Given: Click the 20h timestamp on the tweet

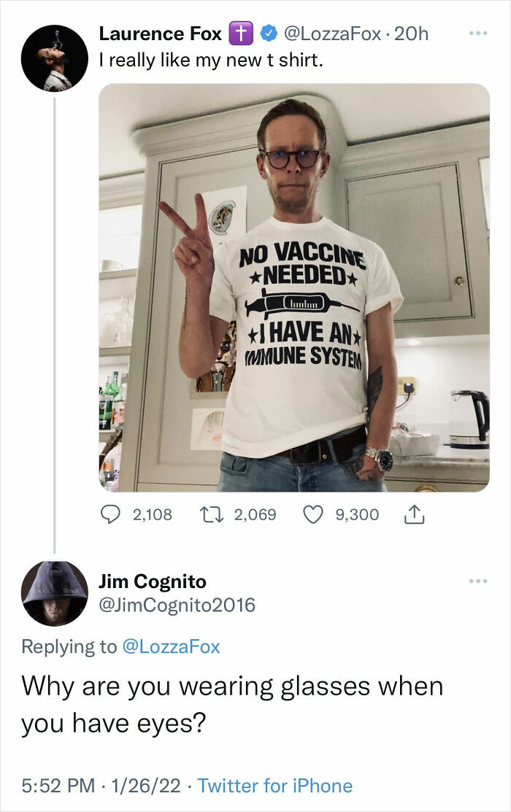Looking at the screenshot, I should 411,34.
